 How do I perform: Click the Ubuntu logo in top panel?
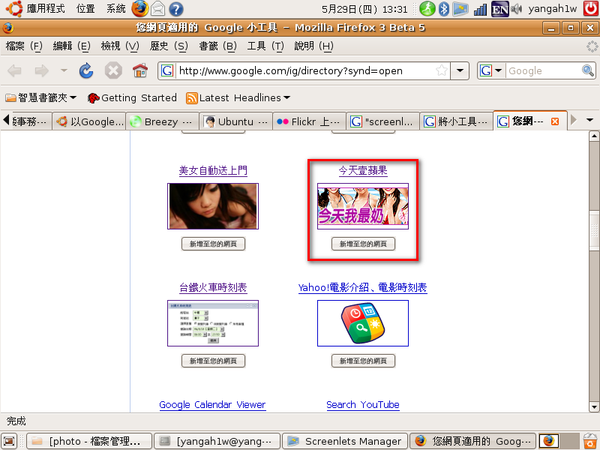pos(14,8)
